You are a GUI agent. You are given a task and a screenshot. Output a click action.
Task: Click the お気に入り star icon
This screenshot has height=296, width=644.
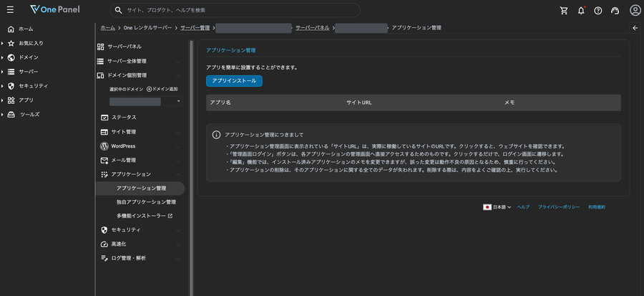11,43
